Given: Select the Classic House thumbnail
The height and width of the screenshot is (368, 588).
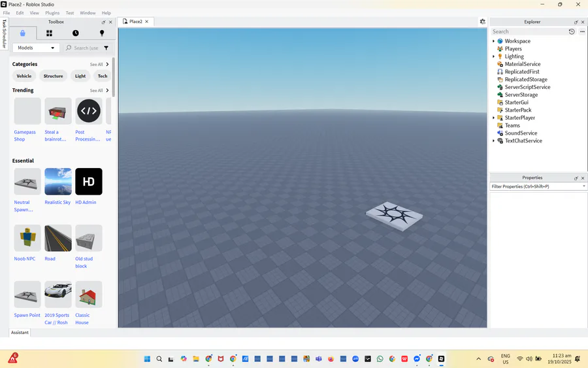Looking at the screenshot, I should (x=89, y=295).
